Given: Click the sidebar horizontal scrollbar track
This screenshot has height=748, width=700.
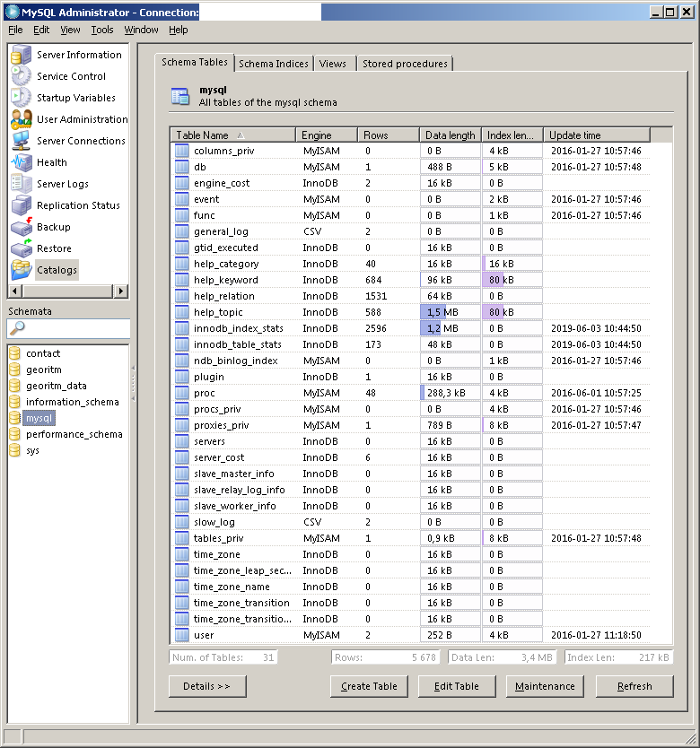Looking at the screenshot, I should tap(68, 291).
